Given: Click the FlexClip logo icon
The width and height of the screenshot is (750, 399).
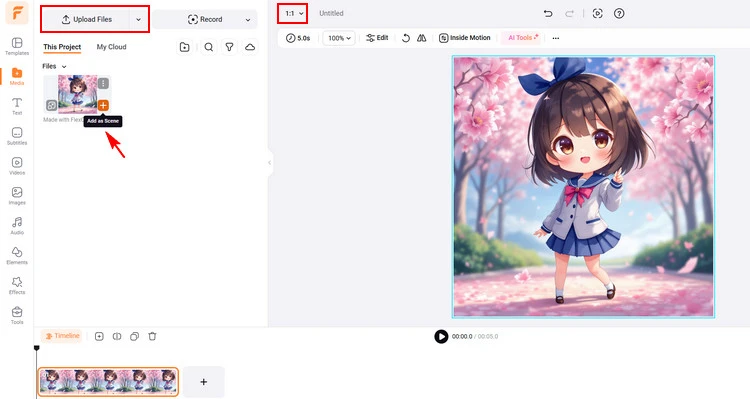Looking at the screenshot, I should tap(17, 13).
